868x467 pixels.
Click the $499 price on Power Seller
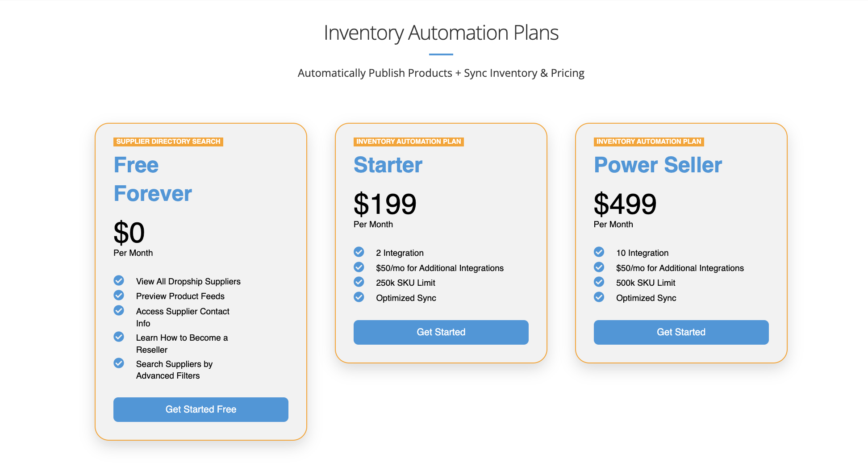pyautogui.click(x=625, y=204)
